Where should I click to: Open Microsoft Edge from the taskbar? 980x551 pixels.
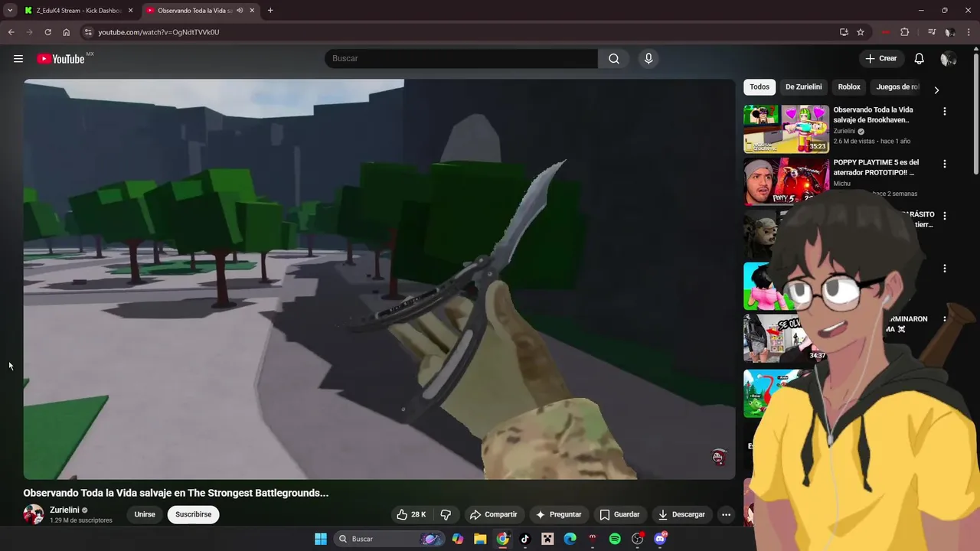[570, 539]
